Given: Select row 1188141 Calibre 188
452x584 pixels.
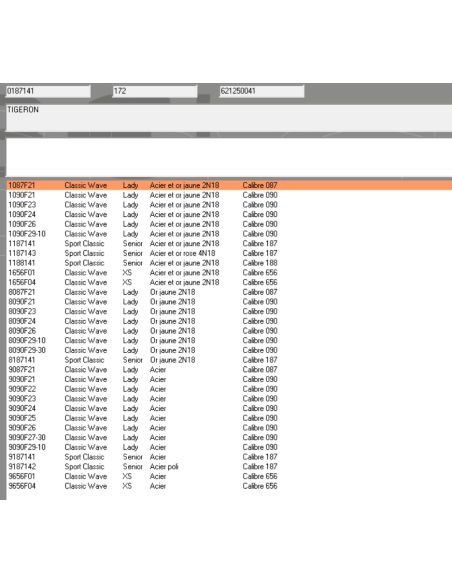Looking at the screenshot, I should point(229,263).
